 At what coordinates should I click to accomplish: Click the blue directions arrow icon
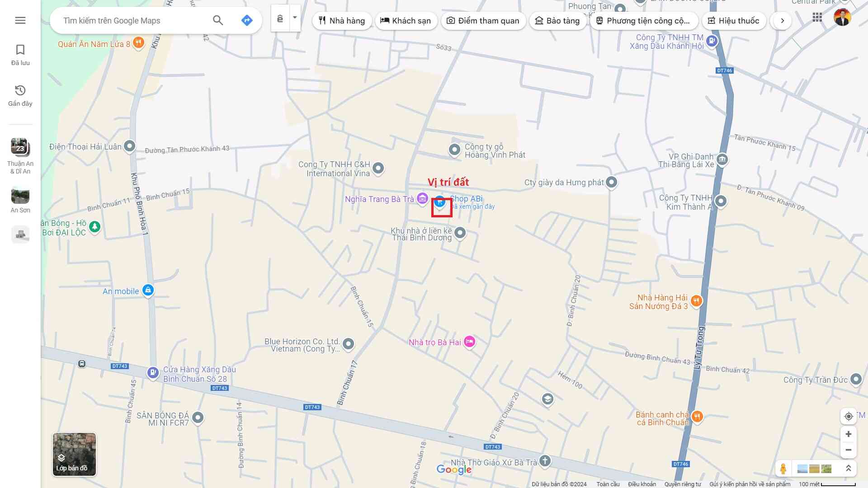[x=247, y=20]
